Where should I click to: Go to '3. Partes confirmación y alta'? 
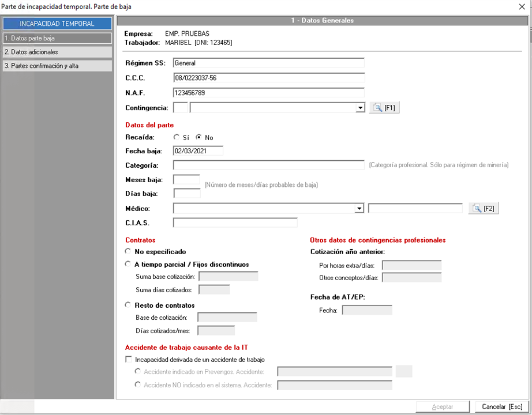57,66
